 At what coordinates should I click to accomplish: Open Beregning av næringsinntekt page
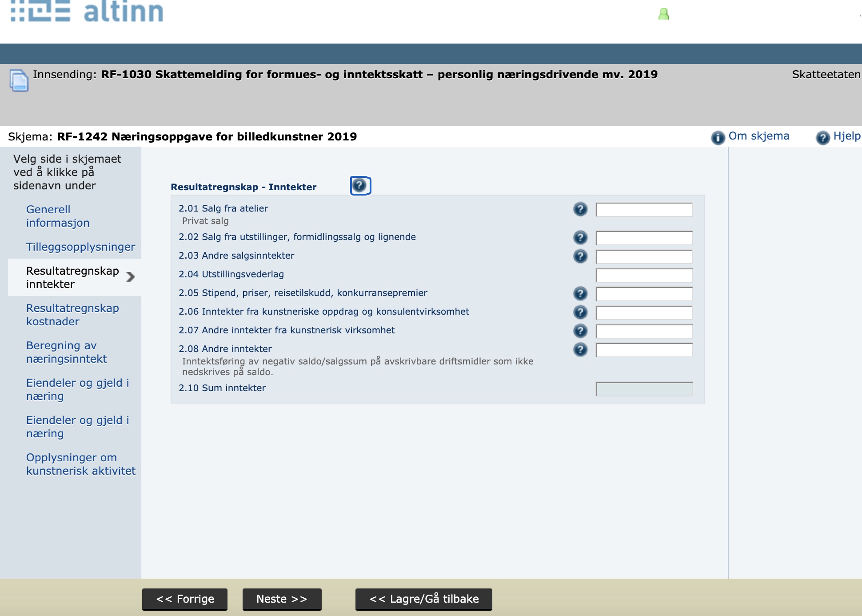click(x=66, y=352)
